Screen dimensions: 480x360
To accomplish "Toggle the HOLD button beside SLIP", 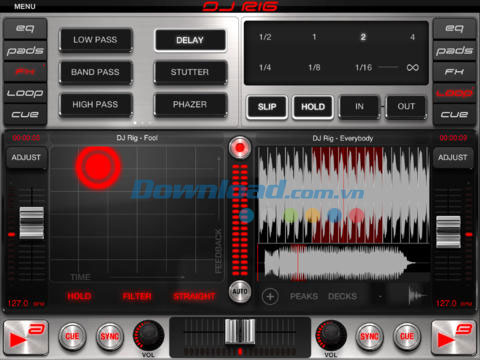I will point(313,107).
